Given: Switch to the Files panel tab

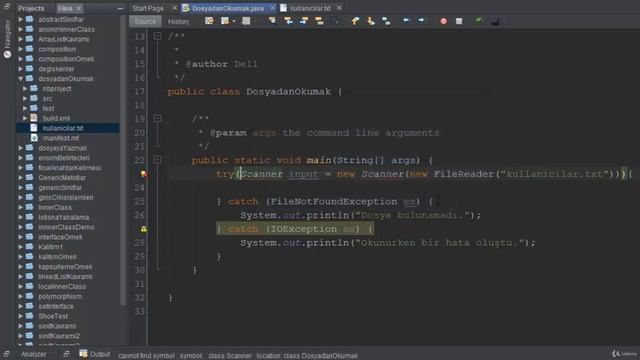Looking at the screenshot, I should pyautogui.click(x=65, y=8).
